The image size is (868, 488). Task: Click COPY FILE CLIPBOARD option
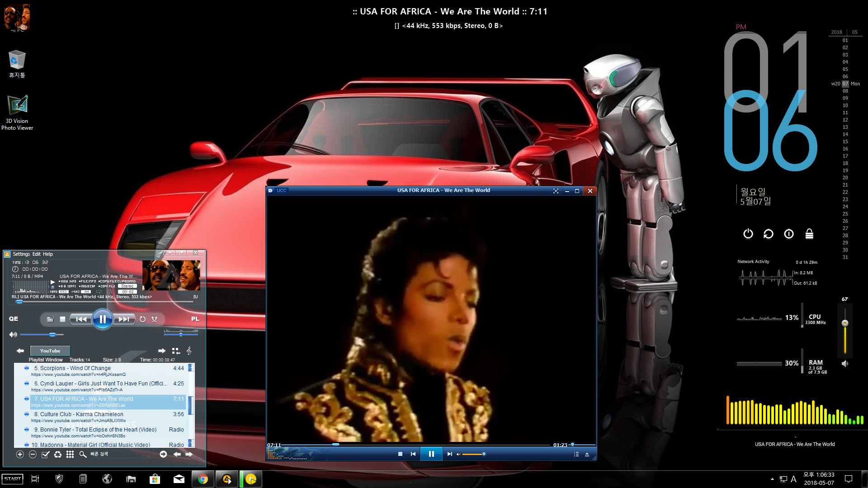coord(117,281)
